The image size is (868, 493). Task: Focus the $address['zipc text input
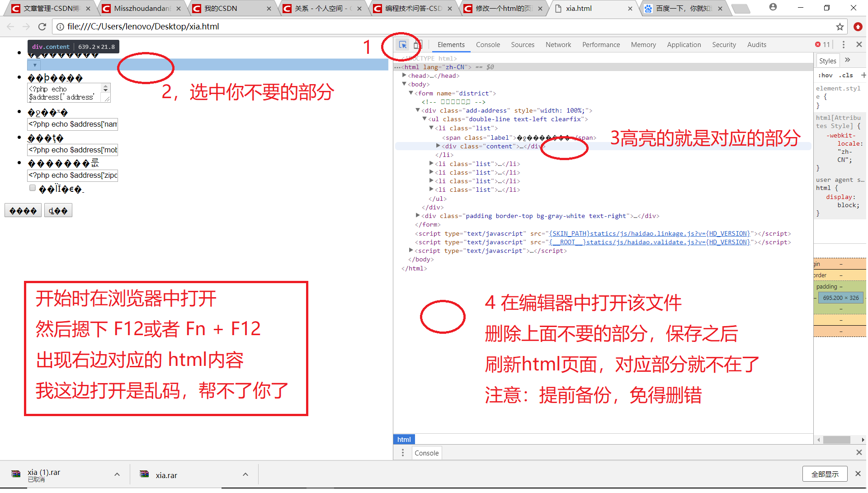tap(73, 175)
